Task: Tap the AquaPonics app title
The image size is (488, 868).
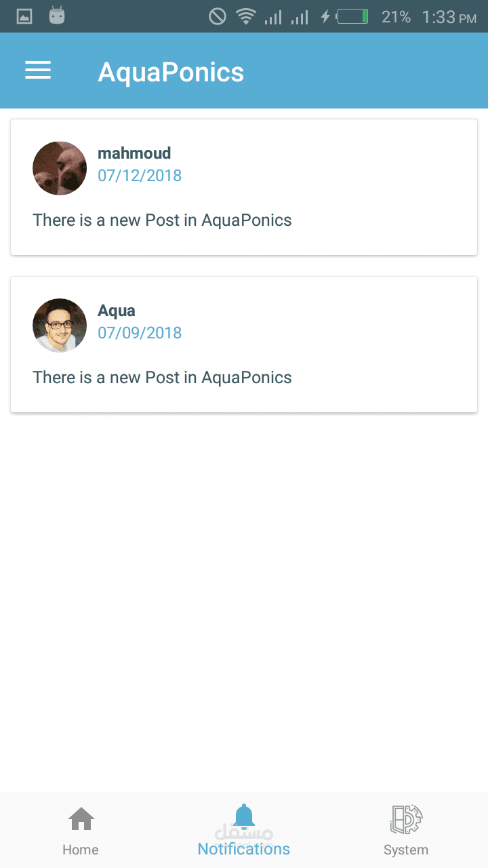Action: tap(171, 72)
